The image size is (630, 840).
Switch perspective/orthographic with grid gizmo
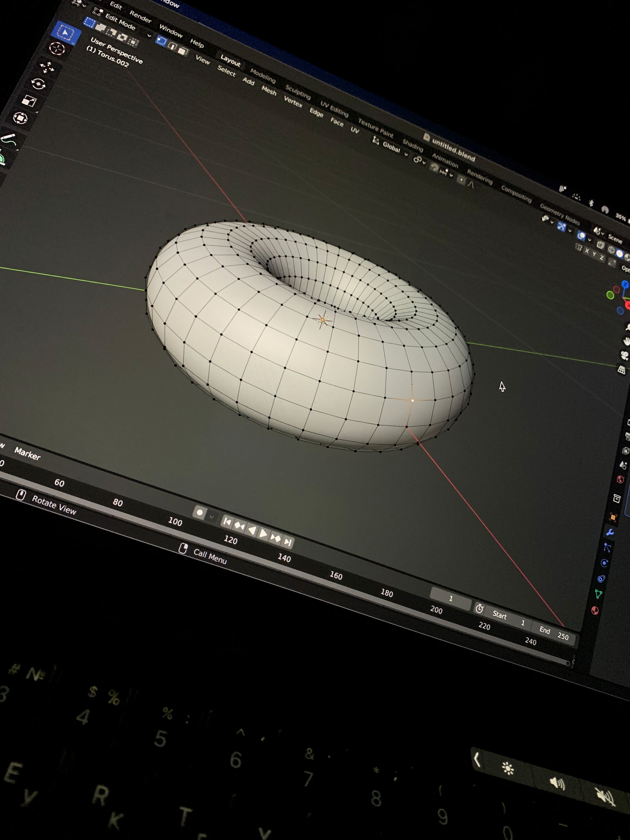[x=622, y=370]
